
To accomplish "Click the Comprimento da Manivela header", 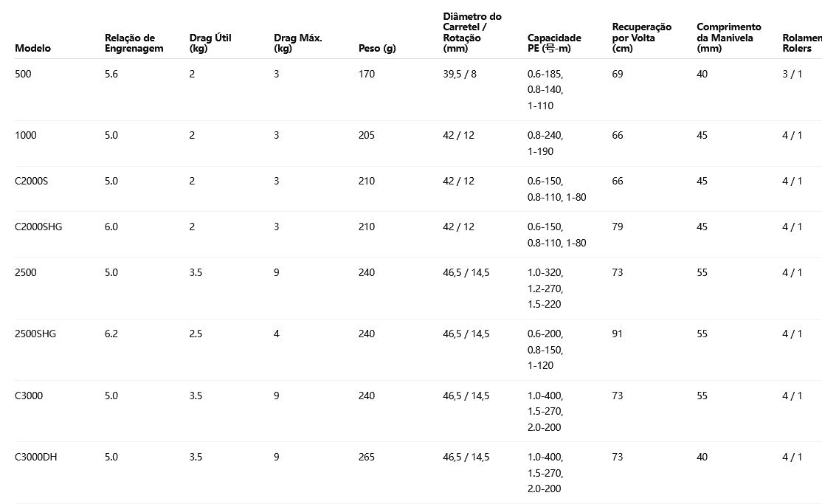I will click(728, 38).
